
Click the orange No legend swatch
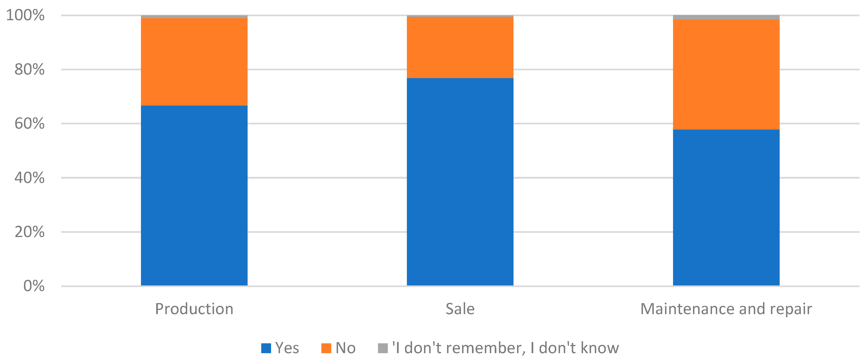pos(326,348)
